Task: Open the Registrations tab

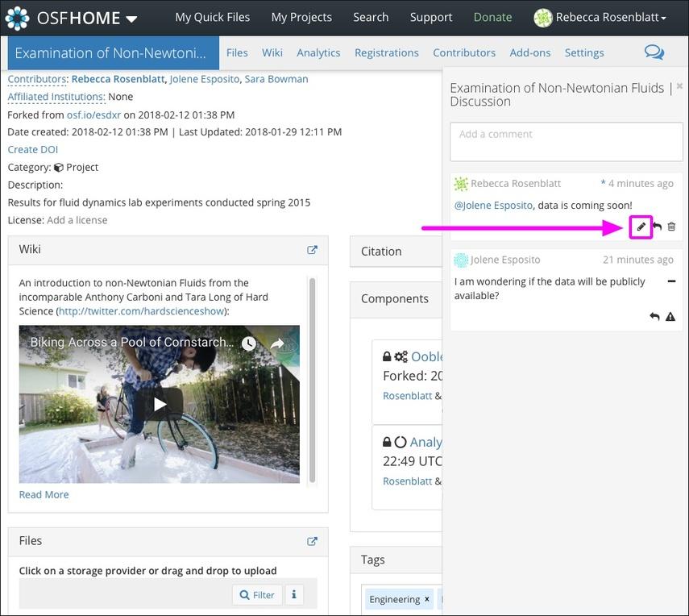Action: coord(386,52)
